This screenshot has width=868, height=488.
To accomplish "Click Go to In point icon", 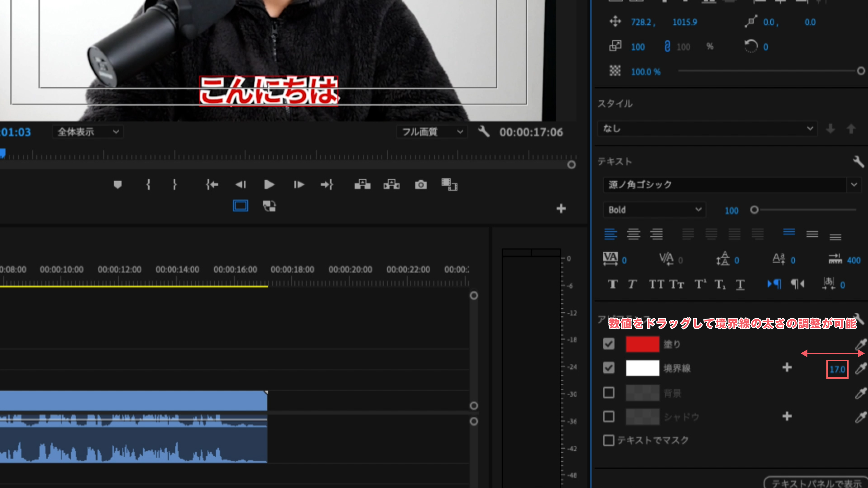I will pos(212,185).
